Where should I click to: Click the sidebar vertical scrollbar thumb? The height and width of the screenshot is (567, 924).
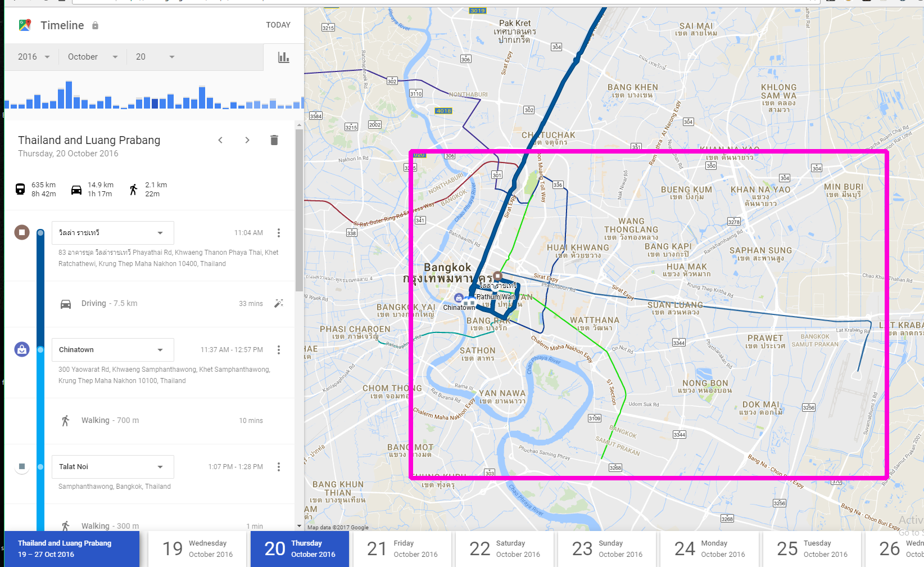click(299, 211)
